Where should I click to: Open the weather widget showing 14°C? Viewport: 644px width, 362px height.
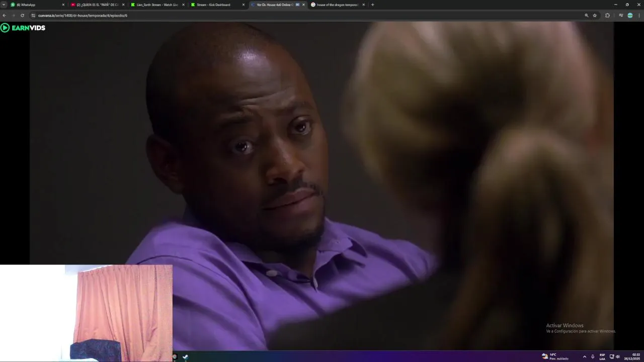pyautogui.click(x=555, y=356)
